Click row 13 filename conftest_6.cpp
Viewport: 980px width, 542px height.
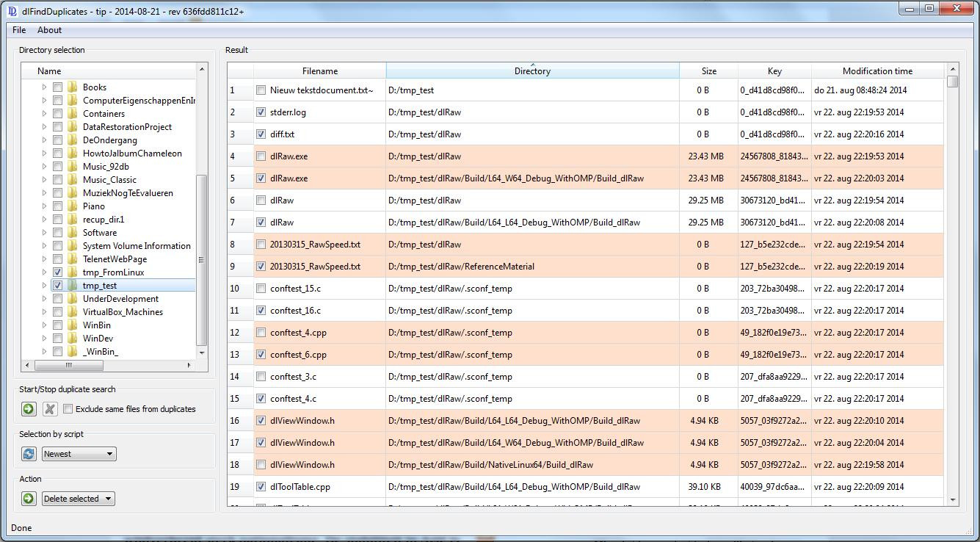[x=298, y=355]
